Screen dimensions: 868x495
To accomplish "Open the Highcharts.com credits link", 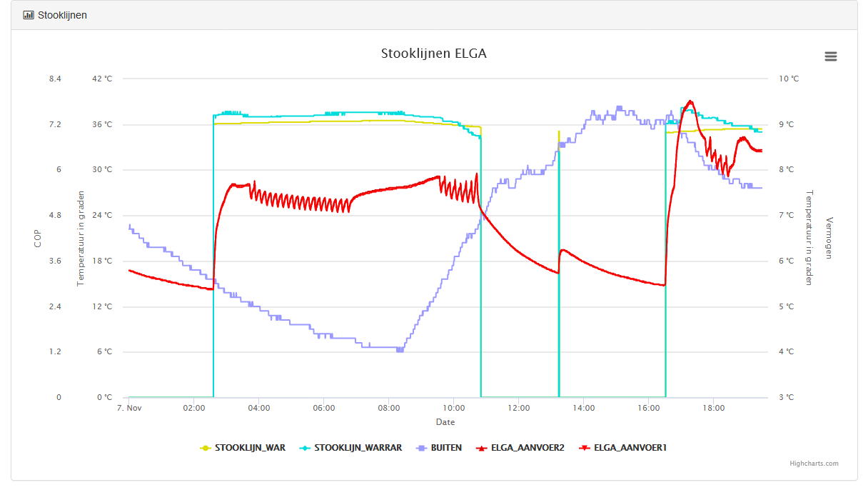I will click(x=814, y=464).
